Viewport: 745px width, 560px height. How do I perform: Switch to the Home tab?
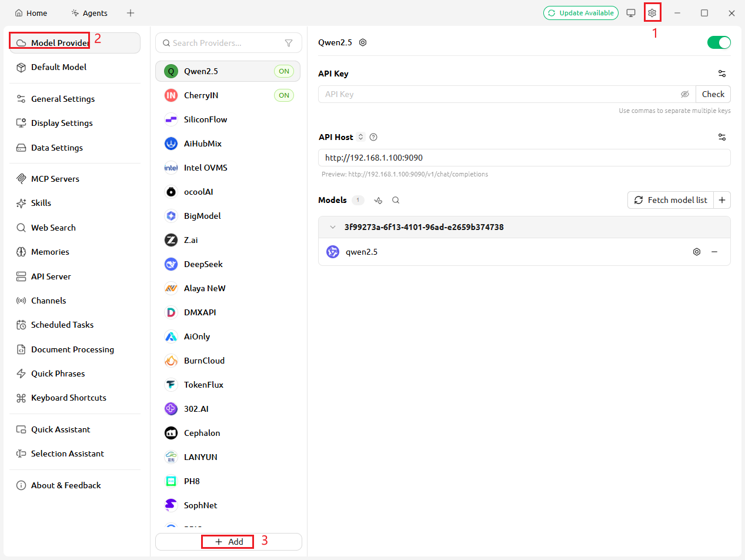point(31,13)
